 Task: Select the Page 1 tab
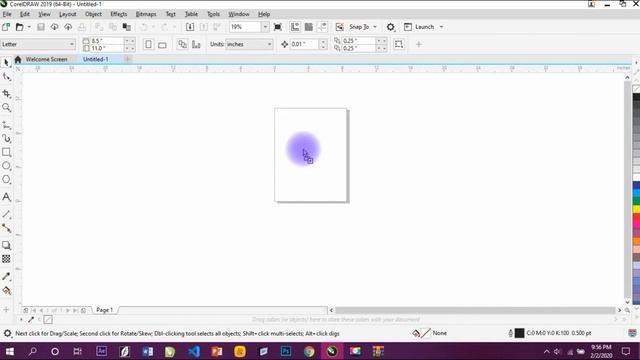104,310
